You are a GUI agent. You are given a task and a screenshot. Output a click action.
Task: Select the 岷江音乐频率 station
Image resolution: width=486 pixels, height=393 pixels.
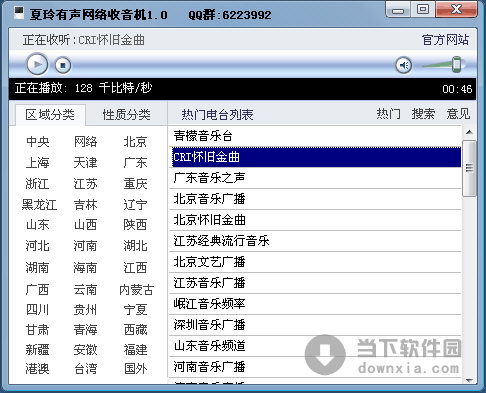(315, 304)
